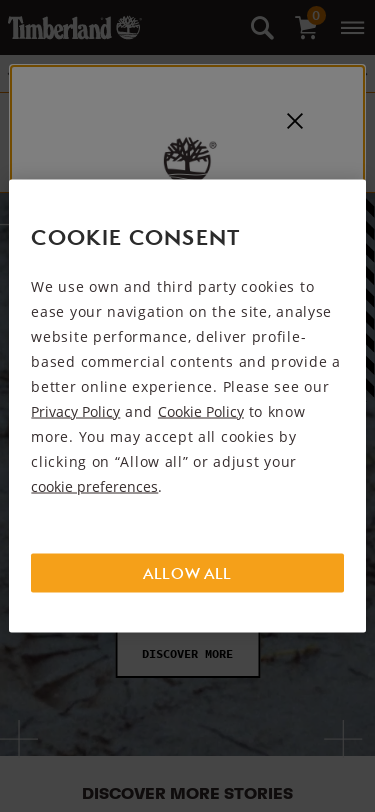The height and width of the screenshot is (812, 375).
Task: Click the Cookie Consent heading
Action: coord(135,238)
